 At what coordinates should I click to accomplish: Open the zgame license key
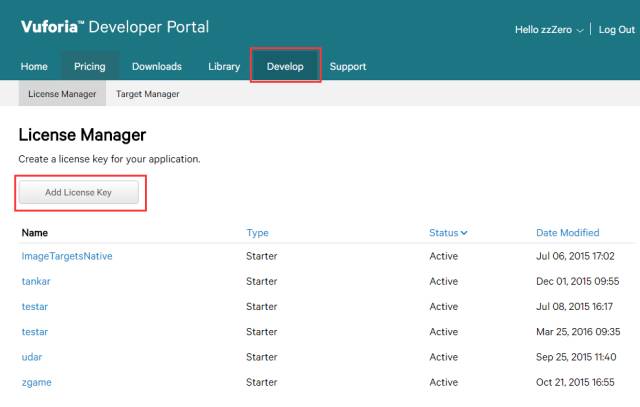click(x=37, y=383)
